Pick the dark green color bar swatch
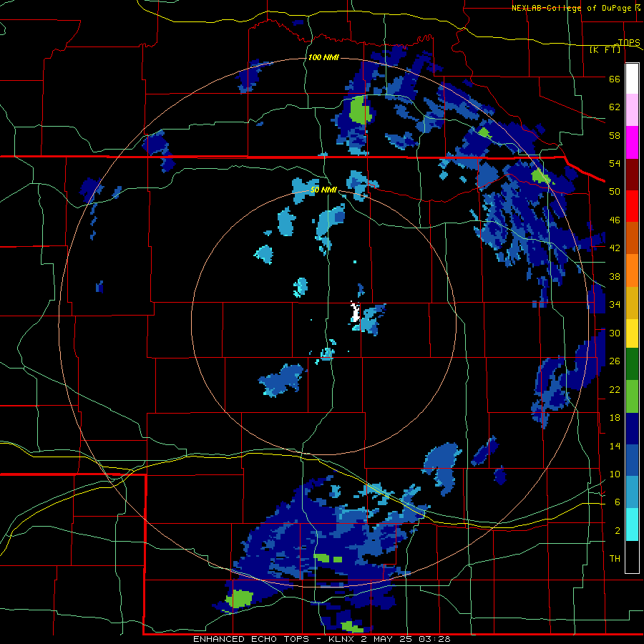 pyautogui.click(x=632, y=364)
